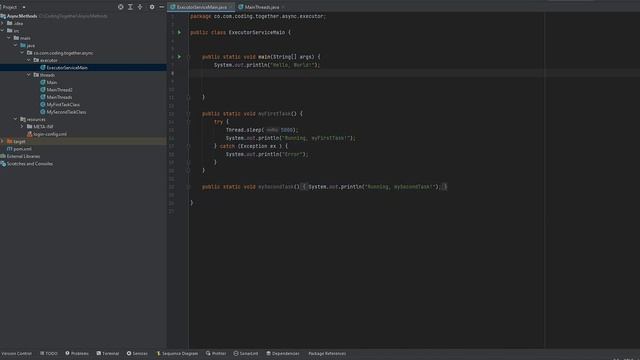The width and height of the screenshot is (640, 360).
Task: Click the package declaration line
Action: (258, 16)
